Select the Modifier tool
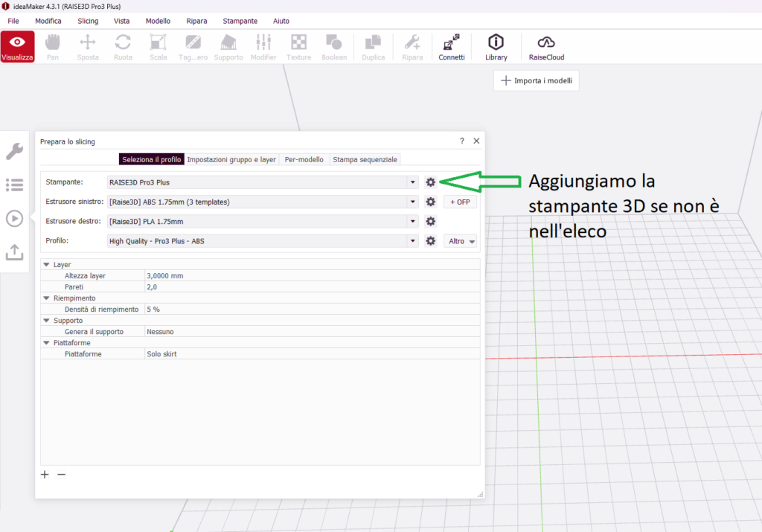This screenshot has width=762, height=532. point(263,47)
